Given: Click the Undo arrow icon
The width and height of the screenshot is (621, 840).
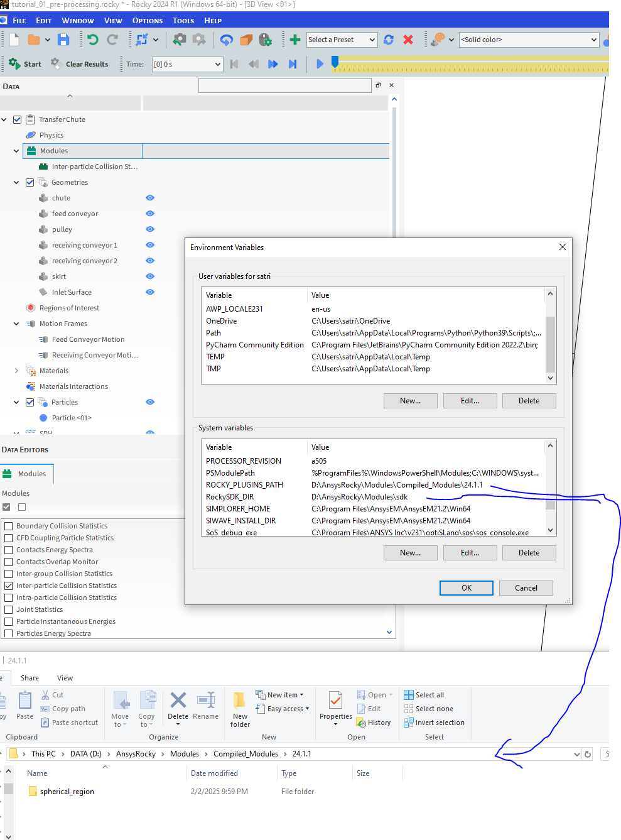Looking at the screenshot, I should coord(92,40).
